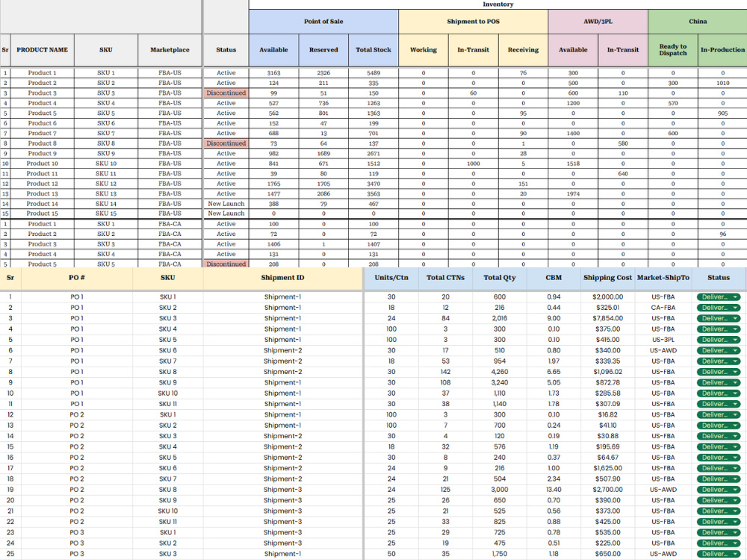Click the 'Discontinued' status of Product 5 FBA-CA

pyautogui.click(x=226, y=264)
